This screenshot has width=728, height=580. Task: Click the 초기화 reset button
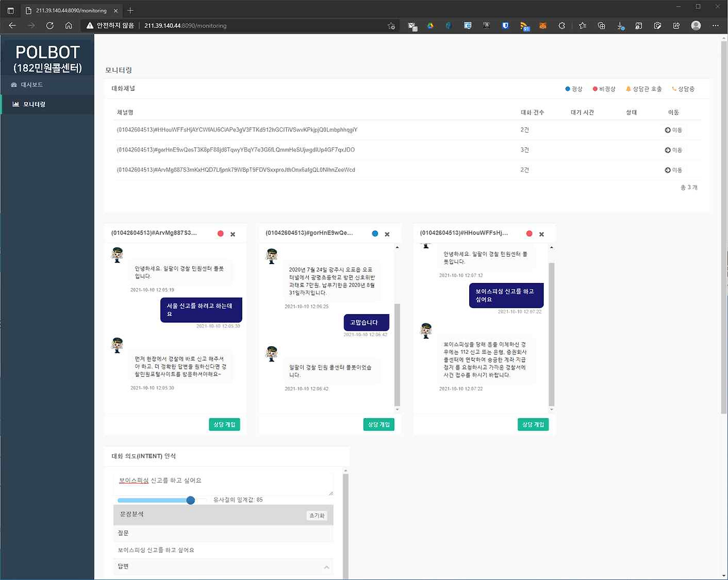click(x=317, y=516)
